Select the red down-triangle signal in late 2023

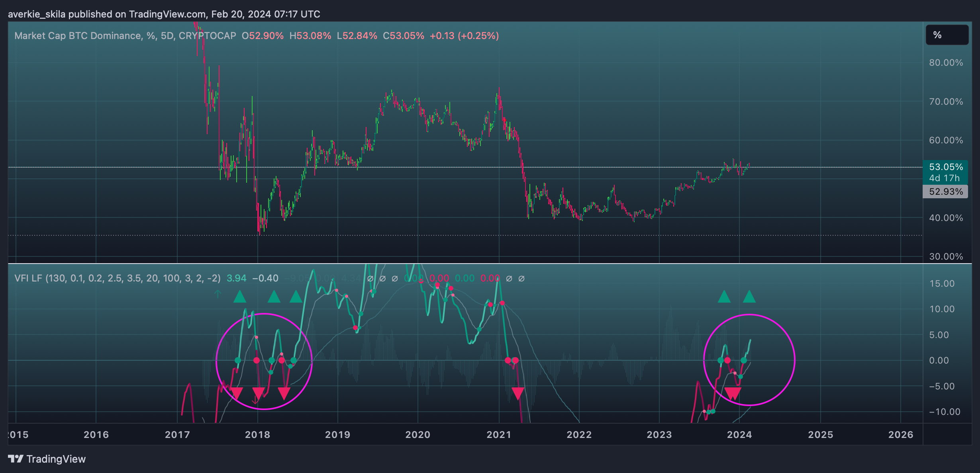pyautogui.click(x=733, y=394)
